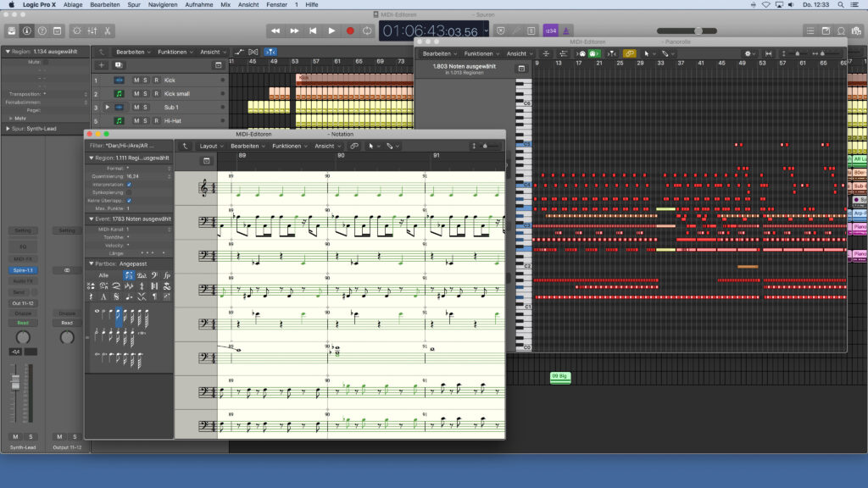This screenshot has width=868, height=488.
Task: Enable the Synkopierung checkbox
Action: [129, 192]
